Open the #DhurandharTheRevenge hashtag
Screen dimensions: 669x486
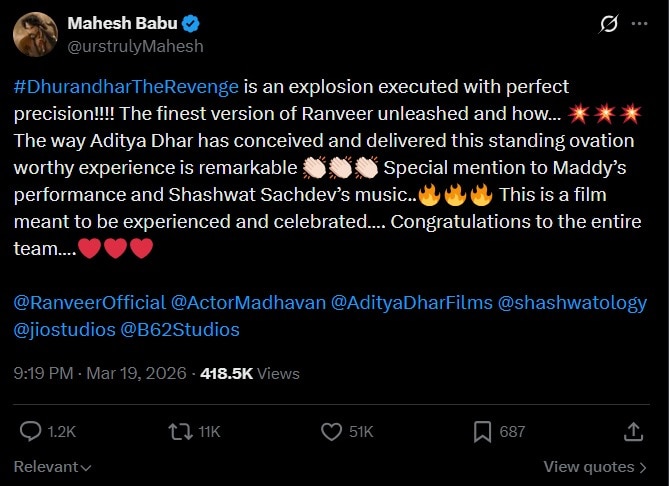click(126, 88)
